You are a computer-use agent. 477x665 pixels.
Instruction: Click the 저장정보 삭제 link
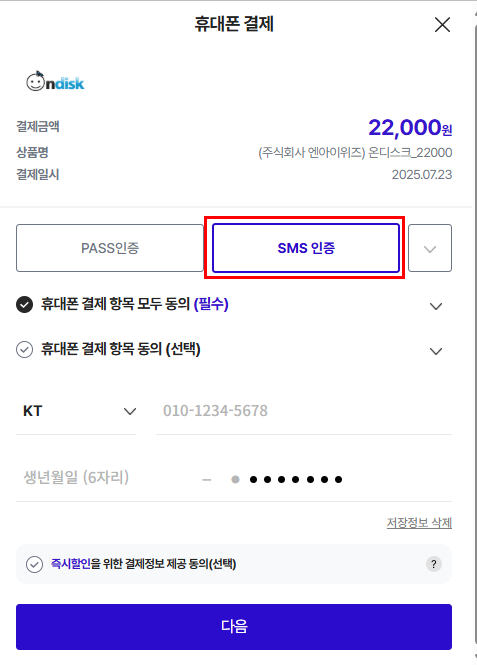pos(419,523)
